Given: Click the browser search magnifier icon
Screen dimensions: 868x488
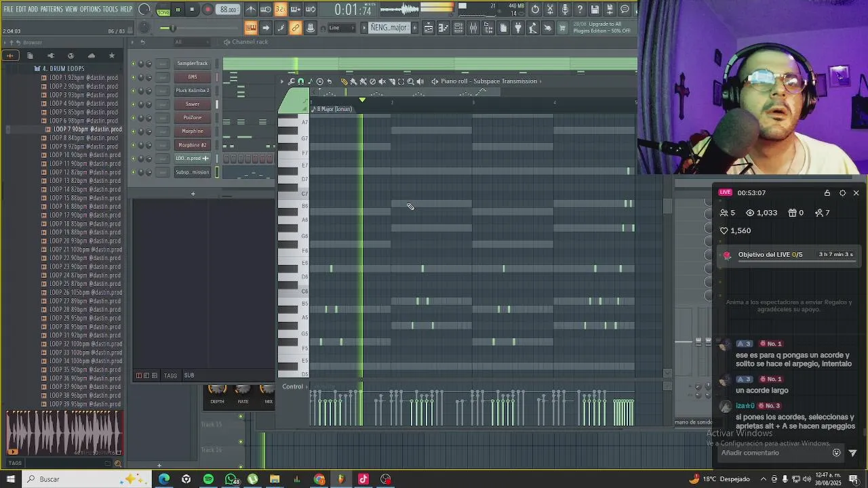Looking at the screenshot, I should point(117,464).
